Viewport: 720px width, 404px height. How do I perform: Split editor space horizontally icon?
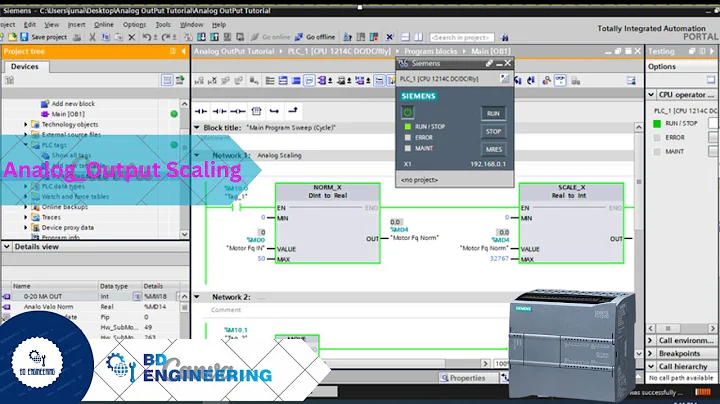[405, 37]
